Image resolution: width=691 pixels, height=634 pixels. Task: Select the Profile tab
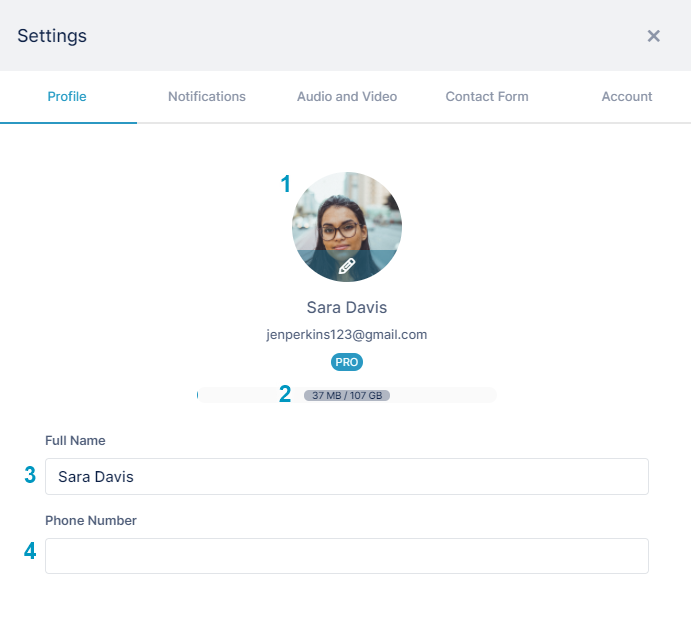(67, 96)
